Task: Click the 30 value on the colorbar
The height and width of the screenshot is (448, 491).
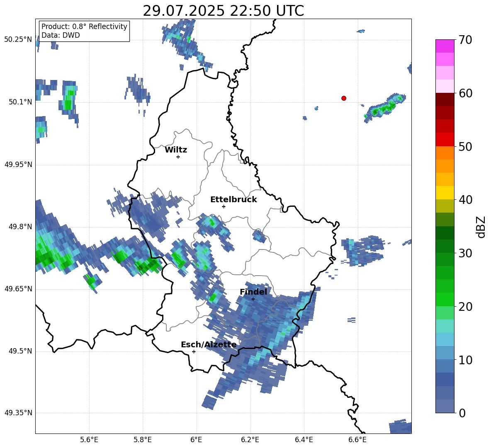Action: point(465,253)
